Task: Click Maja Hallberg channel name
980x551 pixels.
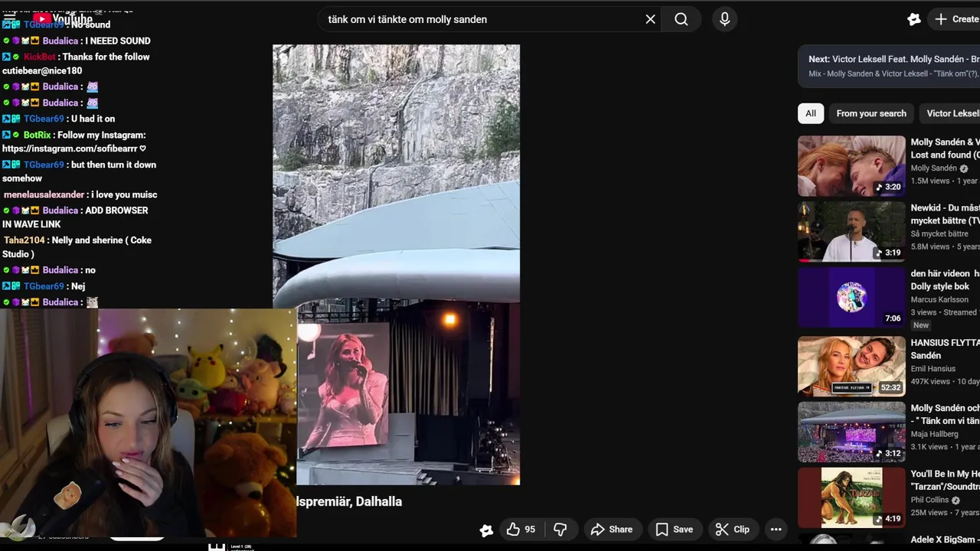Action: (934, 434)
